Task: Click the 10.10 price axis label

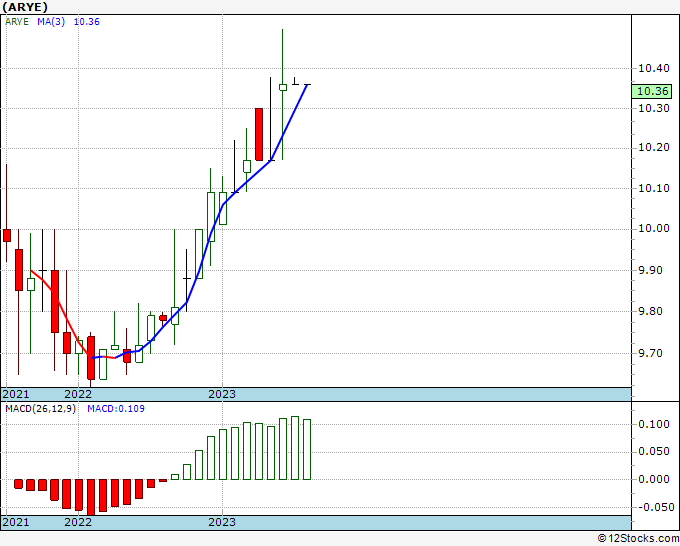Action: coord(654,188)
